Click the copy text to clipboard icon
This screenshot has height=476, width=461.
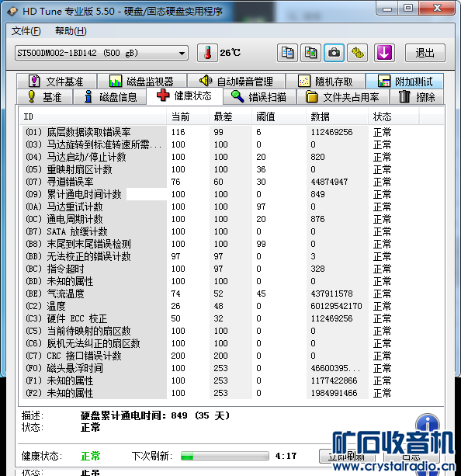point(287,53)
